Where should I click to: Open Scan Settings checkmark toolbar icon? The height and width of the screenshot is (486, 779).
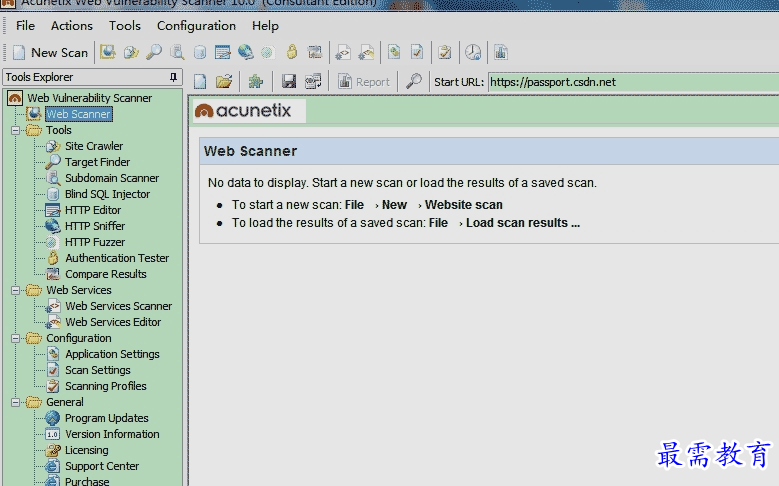click(x=417, y=52)
